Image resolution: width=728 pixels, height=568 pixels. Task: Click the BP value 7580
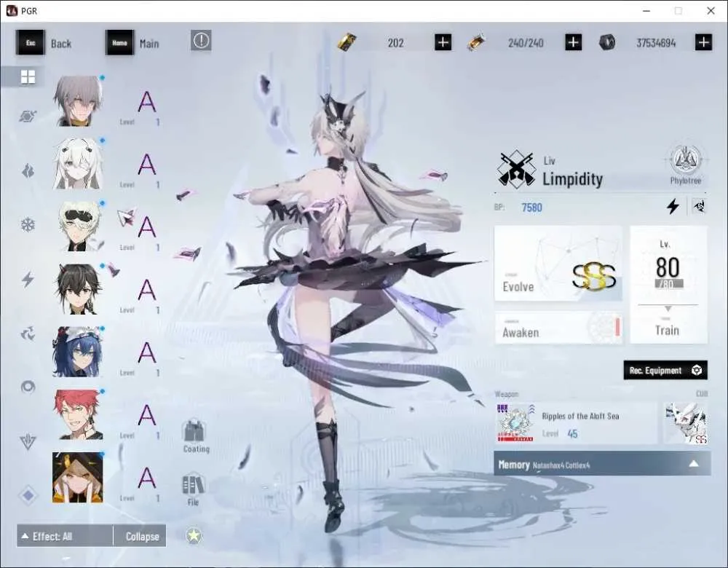(x=531, y=207)
